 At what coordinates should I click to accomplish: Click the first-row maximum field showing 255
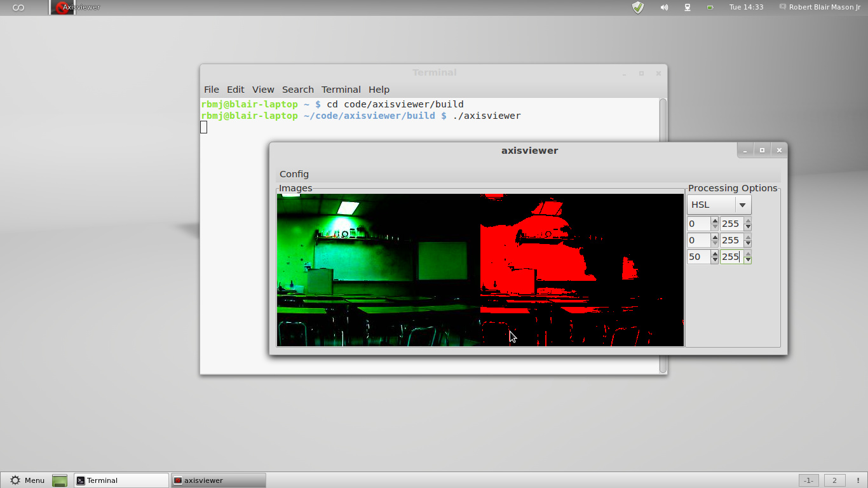(x=731, y=224)
